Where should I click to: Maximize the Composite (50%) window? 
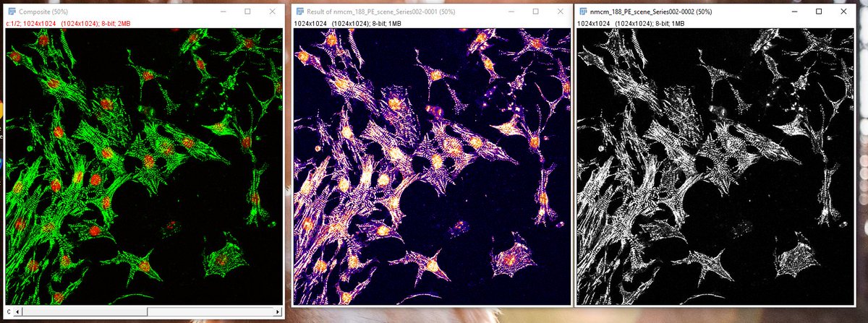tap(247, 12)
